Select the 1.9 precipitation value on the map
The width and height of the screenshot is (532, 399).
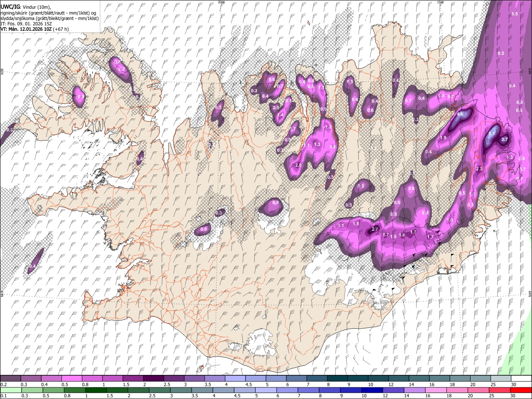pyautogui.click(x=443, y=138)
